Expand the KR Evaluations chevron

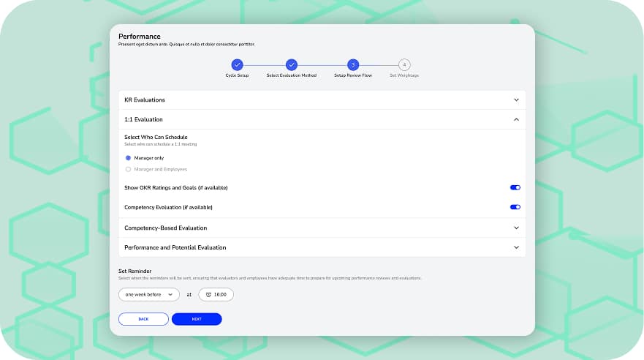pyautogui.click(x=516, y=100)
